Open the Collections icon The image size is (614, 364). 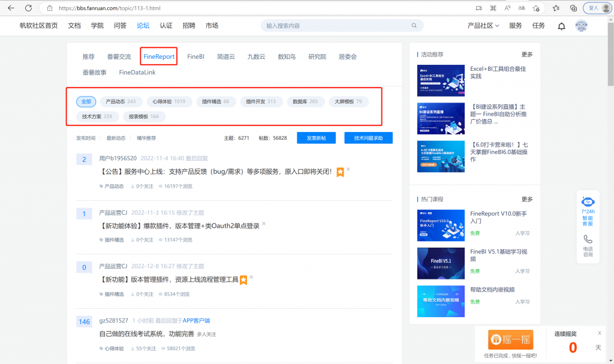(x=573, y=8)
